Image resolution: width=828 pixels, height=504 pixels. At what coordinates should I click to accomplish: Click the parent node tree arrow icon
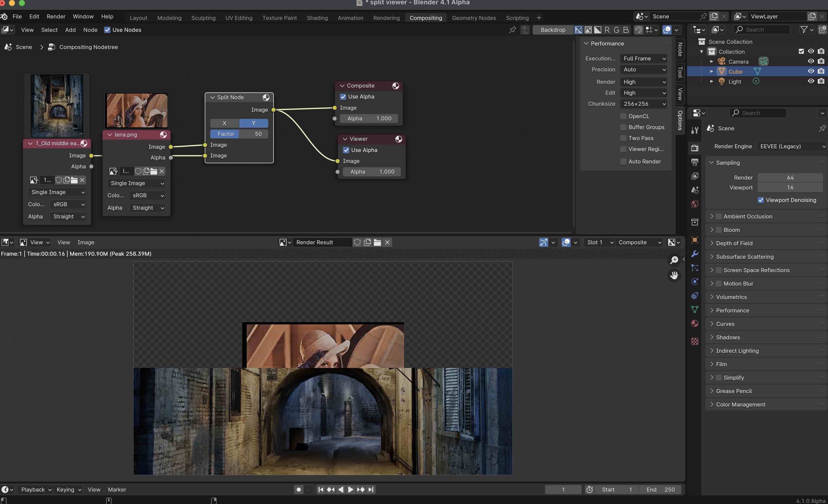pos(525,30)
